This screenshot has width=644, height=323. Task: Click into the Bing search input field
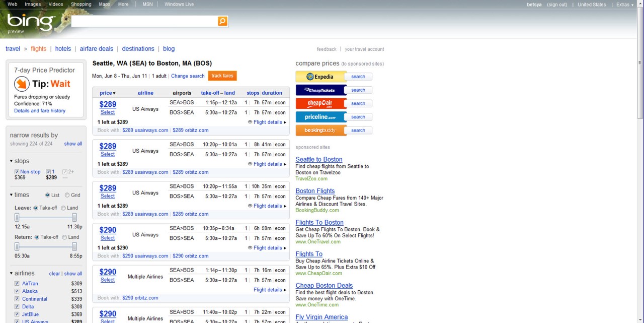coord(144,21)
